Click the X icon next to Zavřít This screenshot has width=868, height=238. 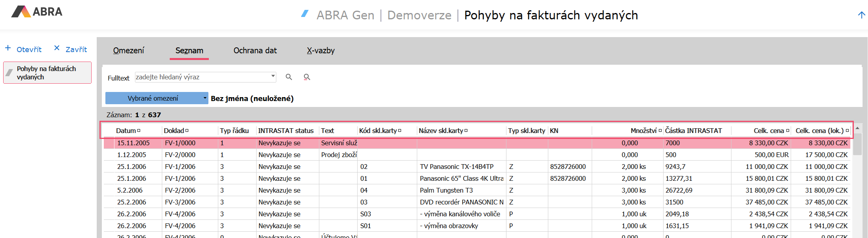[57, 48]
